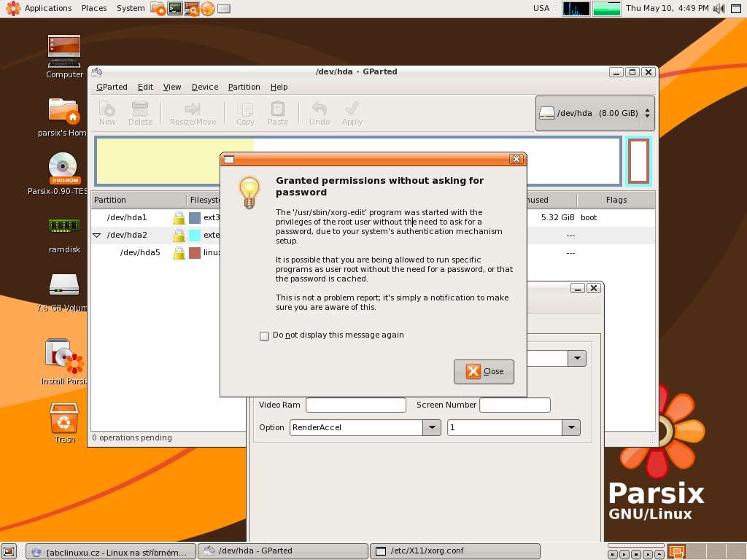Click the red-brown color swatch for /dev/hda5
Image resolution: width=747 pixels, height=560 pixels.
point(194,253)
